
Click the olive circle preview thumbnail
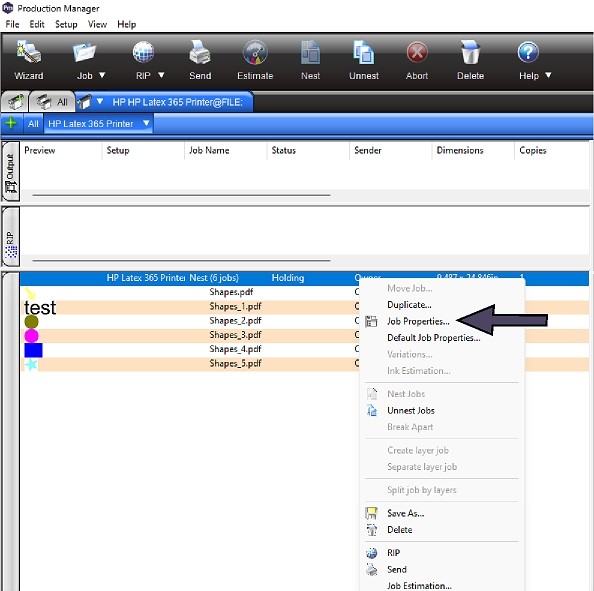pos(31,322)
